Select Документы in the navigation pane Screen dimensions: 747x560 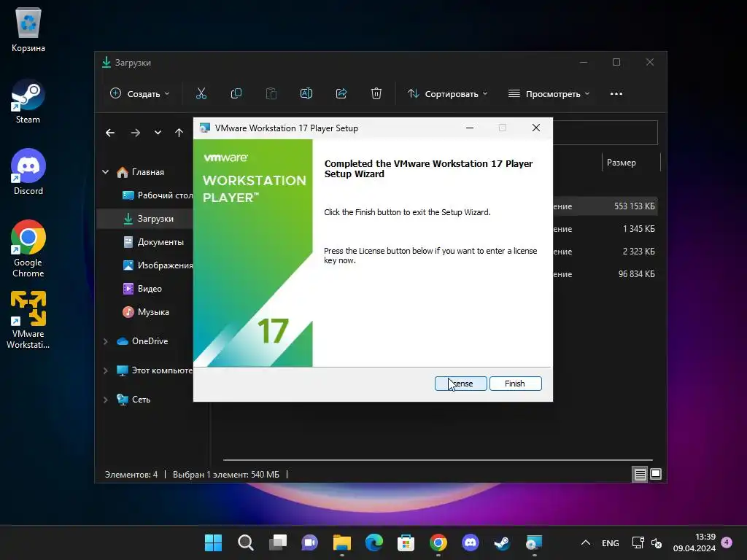153,242
